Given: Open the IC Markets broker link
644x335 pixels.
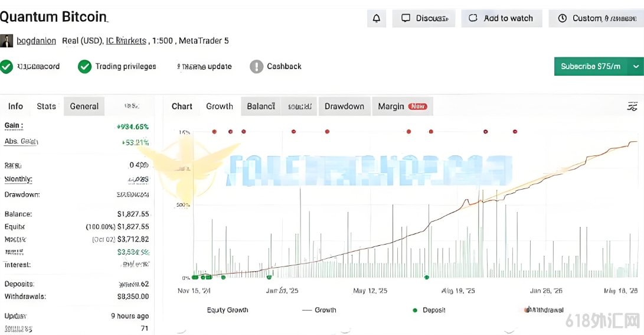Looking at the screenshot, I should pos(126,41).
